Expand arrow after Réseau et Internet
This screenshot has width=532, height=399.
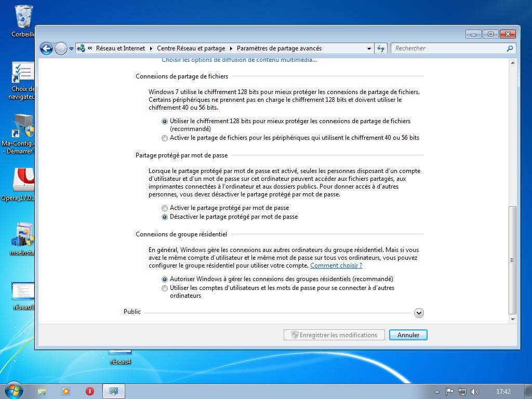pos(151,48)
